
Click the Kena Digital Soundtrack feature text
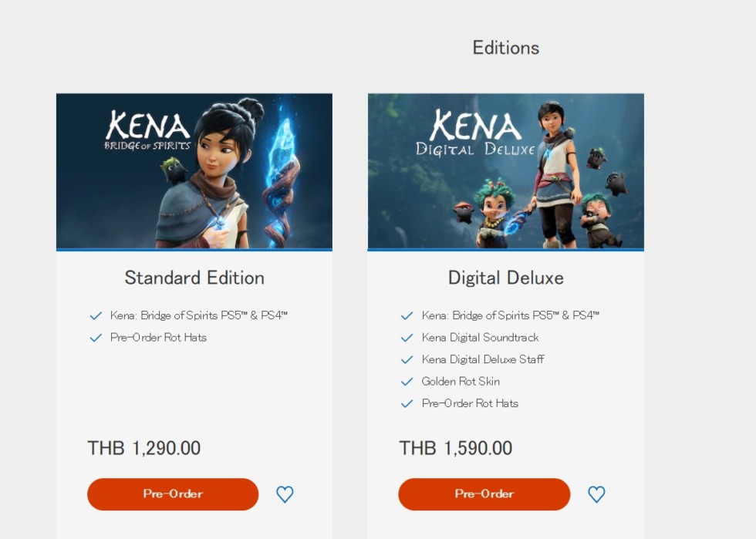[x=480, y=338]
